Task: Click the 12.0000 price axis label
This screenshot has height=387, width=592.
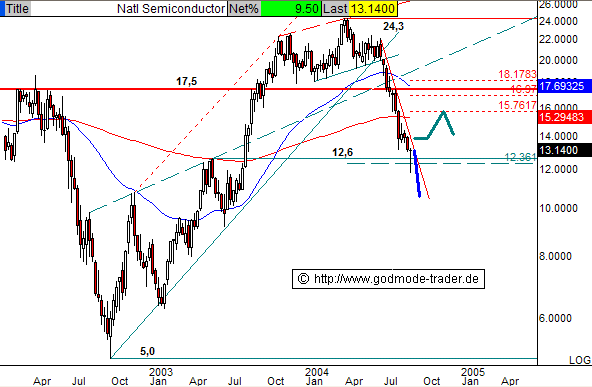Action: tap(558, 169)
